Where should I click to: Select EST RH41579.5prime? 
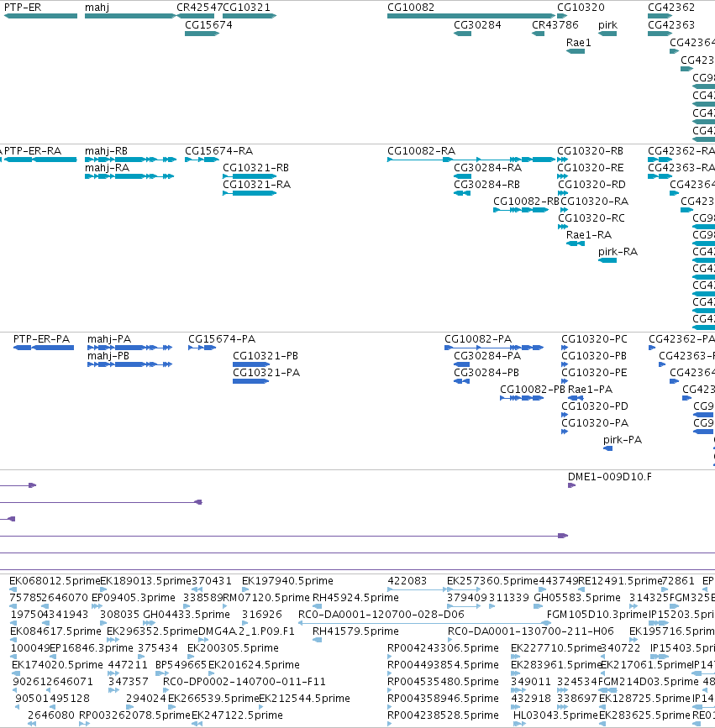click(356, 631)
